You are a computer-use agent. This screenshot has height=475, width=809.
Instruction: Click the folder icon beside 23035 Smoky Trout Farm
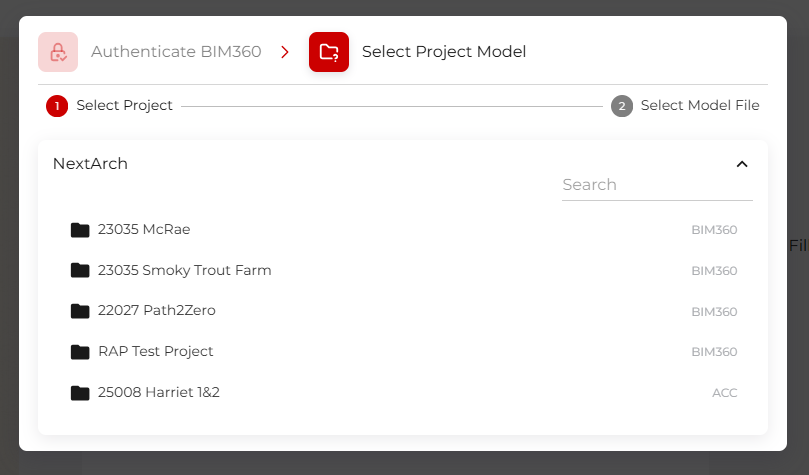tap(80, 270)
